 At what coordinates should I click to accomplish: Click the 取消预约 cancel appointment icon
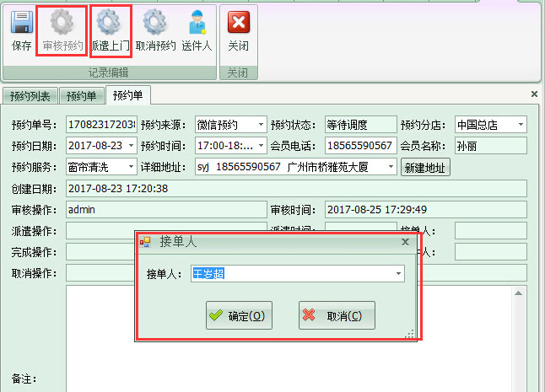tap(155, 22)
